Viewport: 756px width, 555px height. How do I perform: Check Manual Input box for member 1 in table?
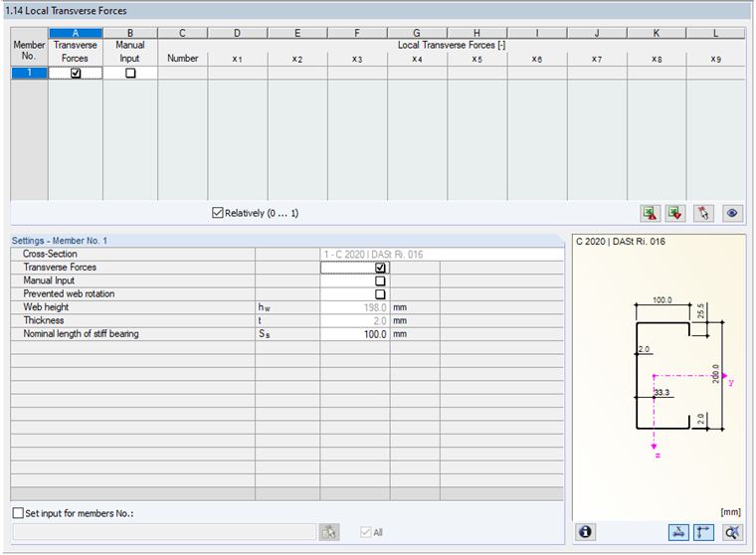tap(130, 74)
